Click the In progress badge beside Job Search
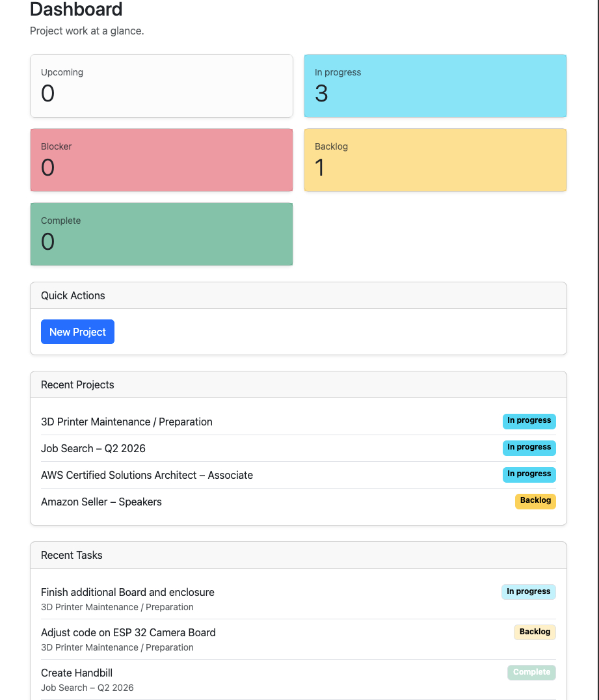 (529, 448)
